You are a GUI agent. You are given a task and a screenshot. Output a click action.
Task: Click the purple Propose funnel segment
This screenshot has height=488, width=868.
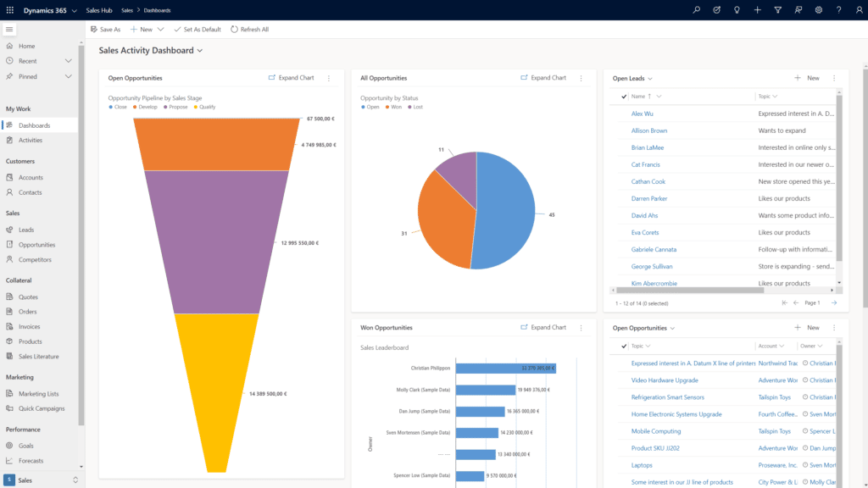tap(216, 242)
